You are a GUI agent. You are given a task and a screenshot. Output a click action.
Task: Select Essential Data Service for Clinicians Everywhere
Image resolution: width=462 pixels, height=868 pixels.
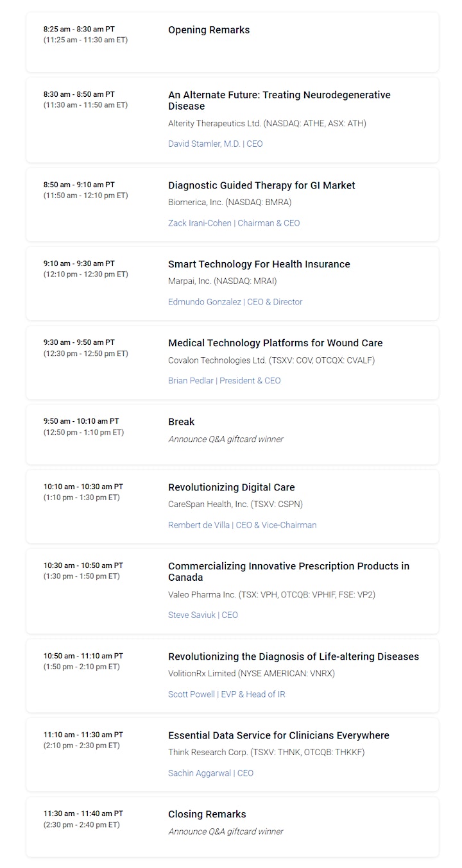point(278,735)
